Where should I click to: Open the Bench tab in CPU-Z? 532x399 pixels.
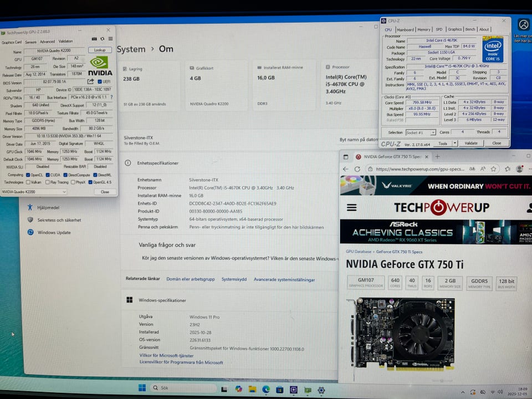coord(470,29)
